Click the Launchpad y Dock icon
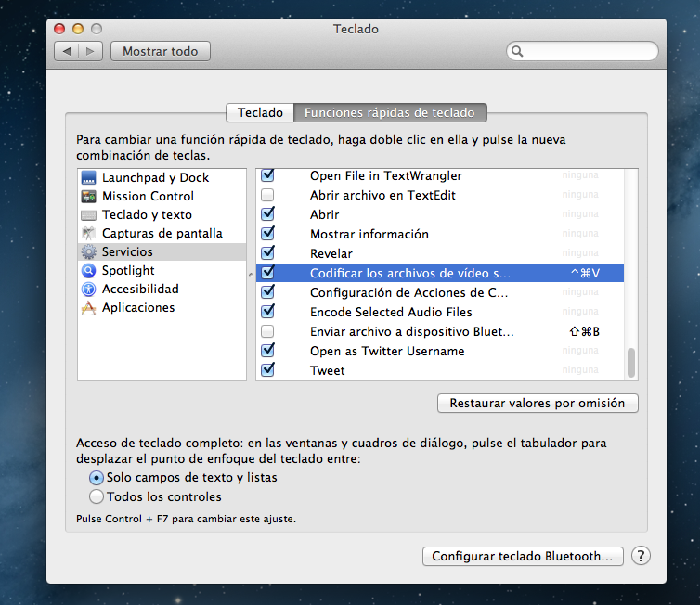This screenshot has width=700, height=605. (89, 177)
